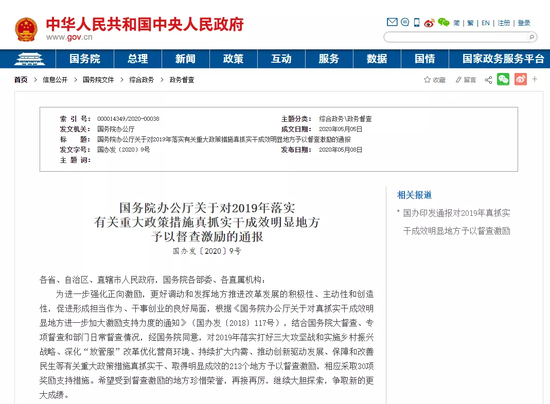Image resolution: width=550 pixels, height=404 pixels.
Task: Open the 服务 navigation tab
Action: click(329, 59)
